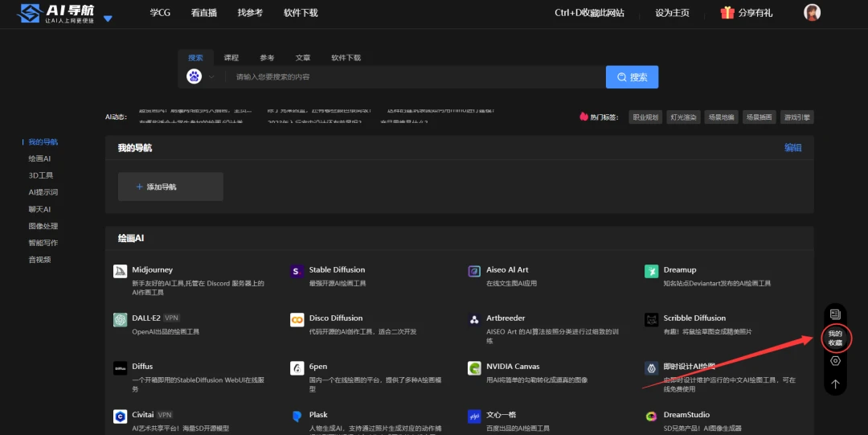Open the Artbreeder icon

(474, 320)
